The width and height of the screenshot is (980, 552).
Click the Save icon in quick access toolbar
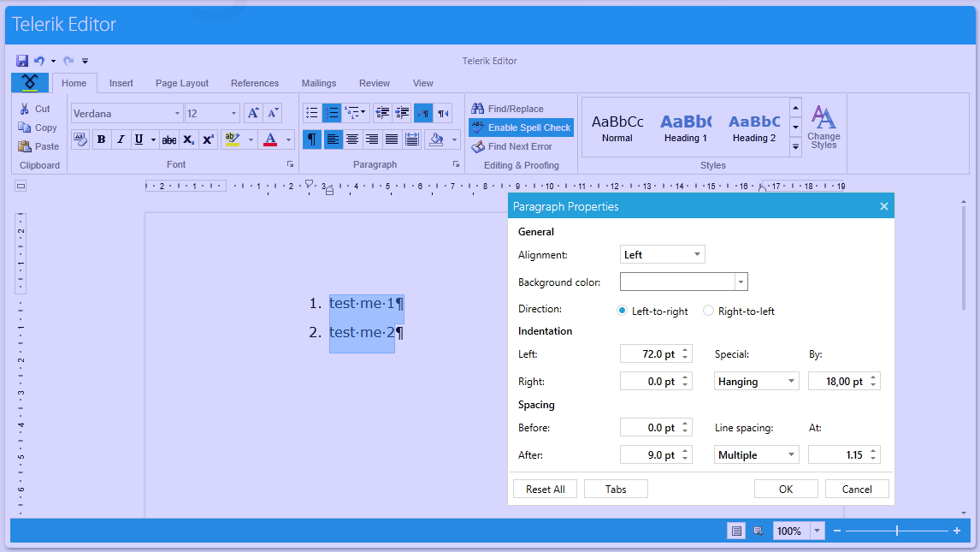coord(22,61)
